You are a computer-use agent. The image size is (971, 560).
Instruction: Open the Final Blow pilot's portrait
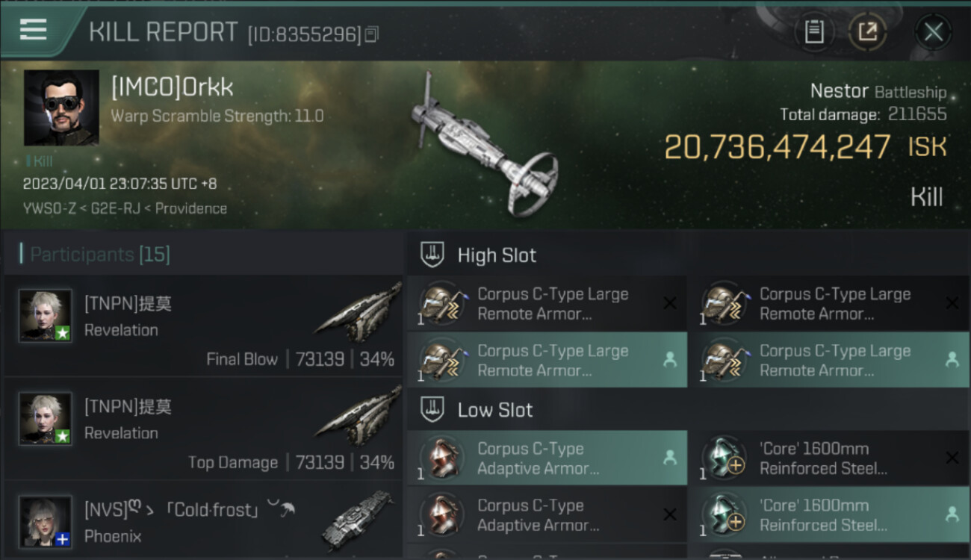click(46, 315)
